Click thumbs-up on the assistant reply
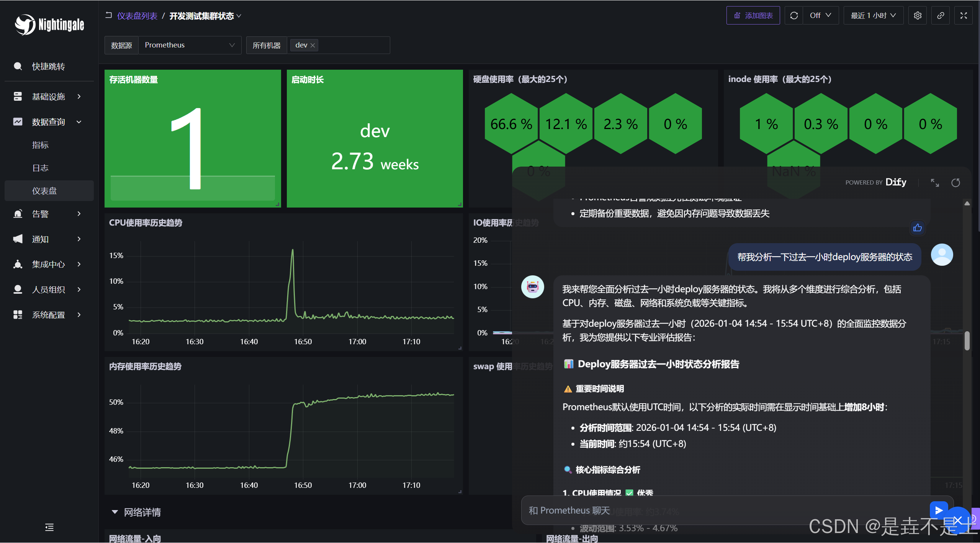 917,228
